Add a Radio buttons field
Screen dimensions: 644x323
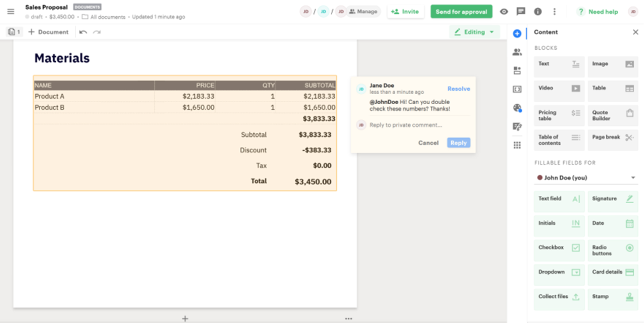[613, 250]
